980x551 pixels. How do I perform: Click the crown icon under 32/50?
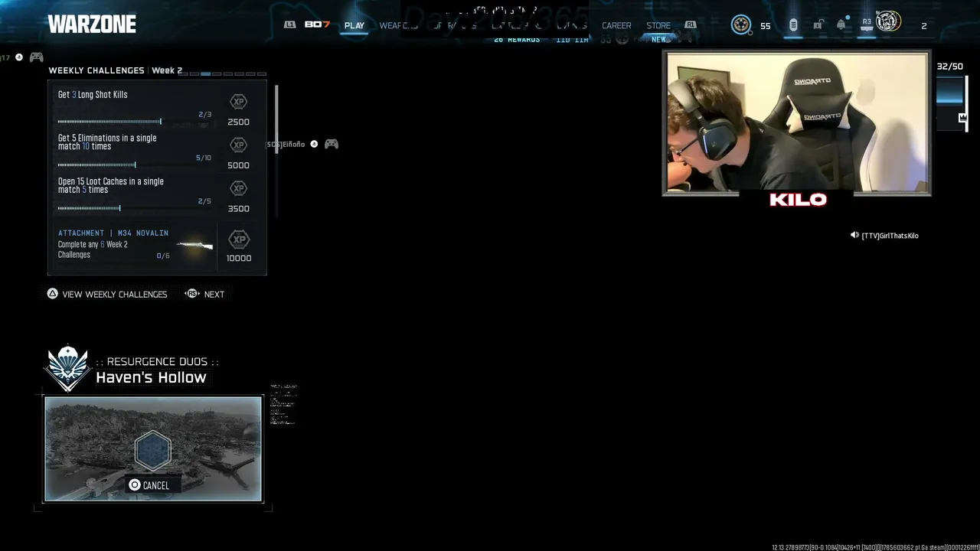coord(963,118)
